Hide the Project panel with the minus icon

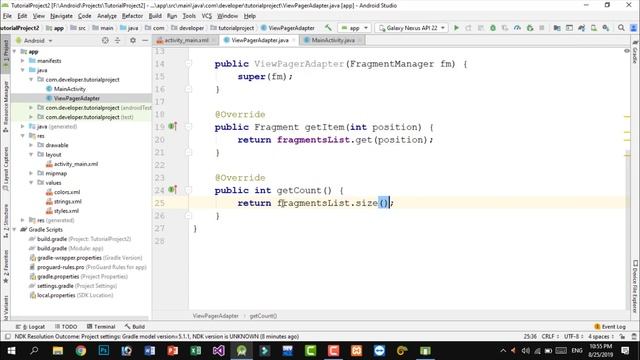145,40
